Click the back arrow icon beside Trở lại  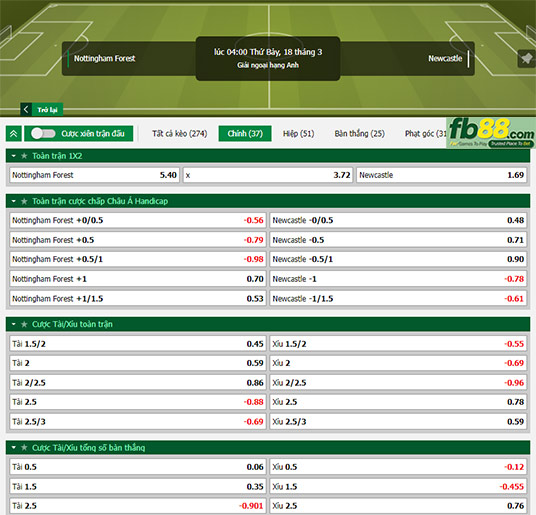[x=26, y=110]
